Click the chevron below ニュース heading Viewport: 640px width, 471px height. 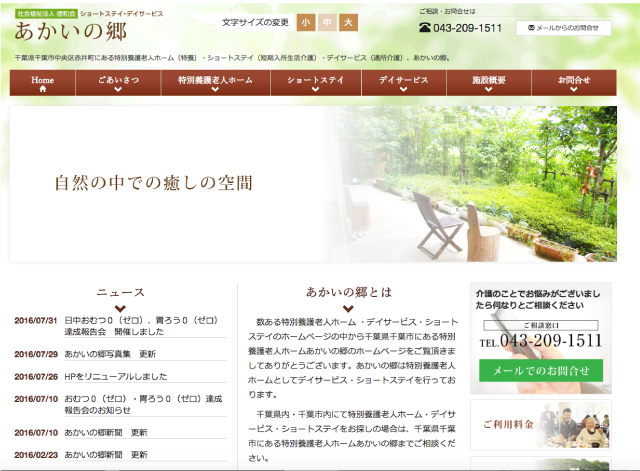coord(120,309)
